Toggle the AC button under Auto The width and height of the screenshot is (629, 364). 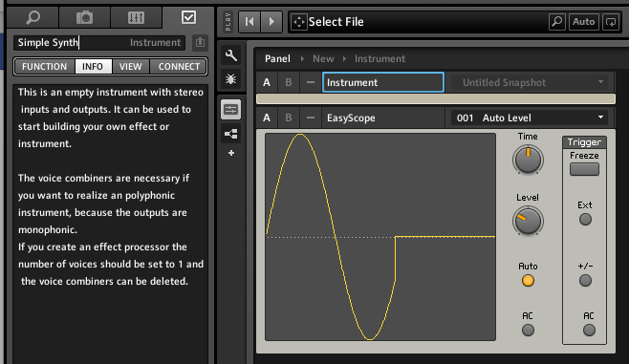click(528, 331)
